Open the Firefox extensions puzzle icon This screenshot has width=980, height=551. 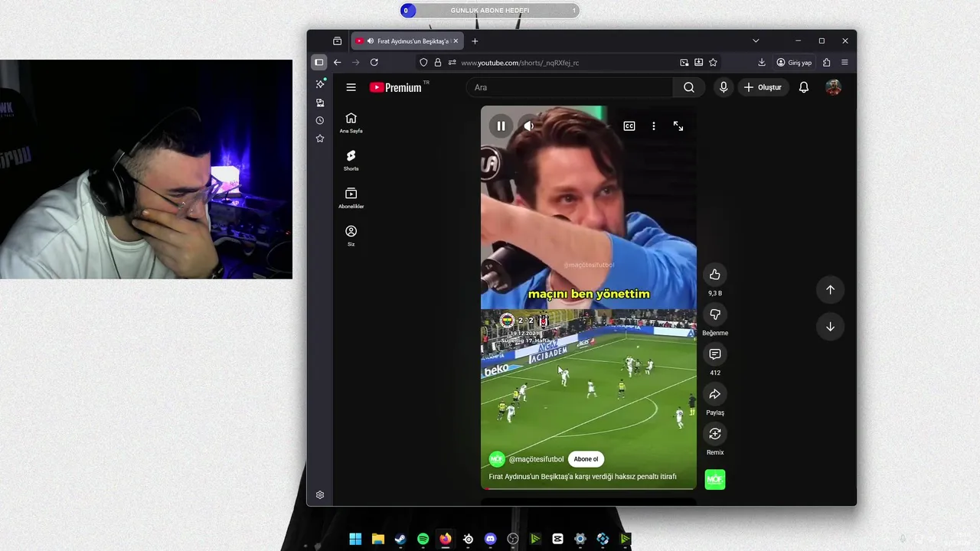click(x=826, y=63)
